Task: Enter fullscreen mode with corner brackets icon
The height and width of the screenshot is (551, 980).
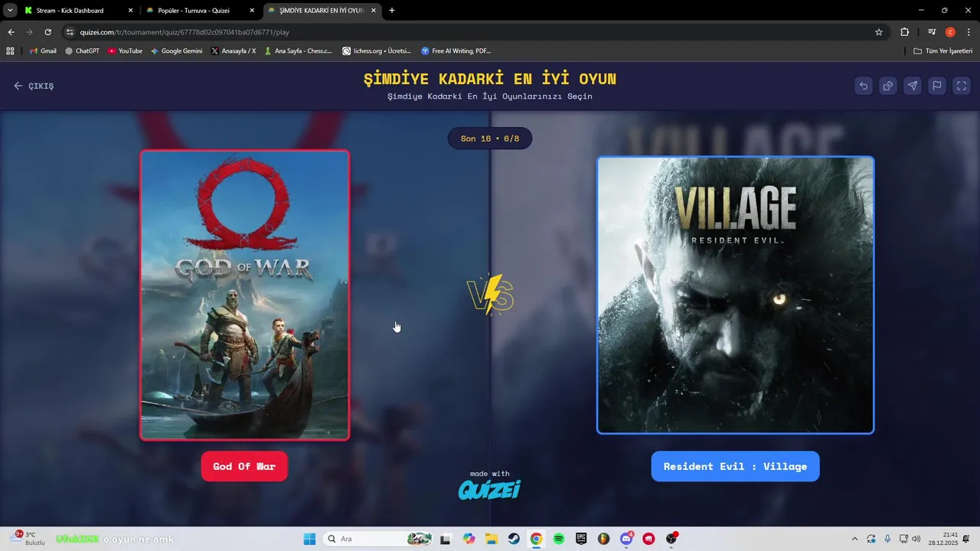Action: coord(962,86)
